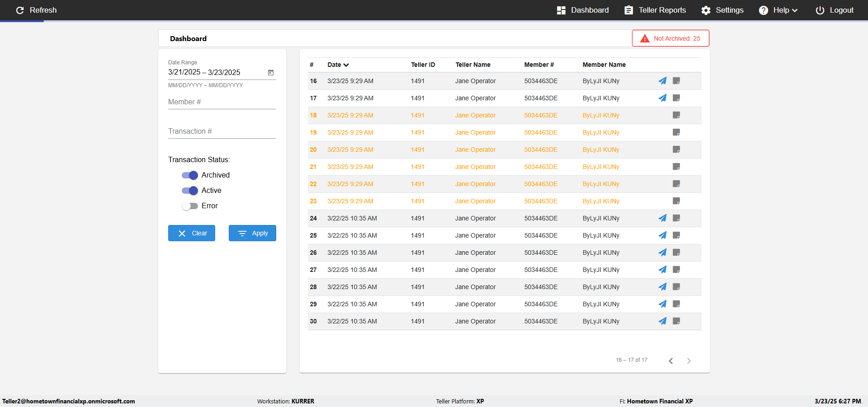
Task: Click the send icon in row 16
Action: [x=662, y=81]
